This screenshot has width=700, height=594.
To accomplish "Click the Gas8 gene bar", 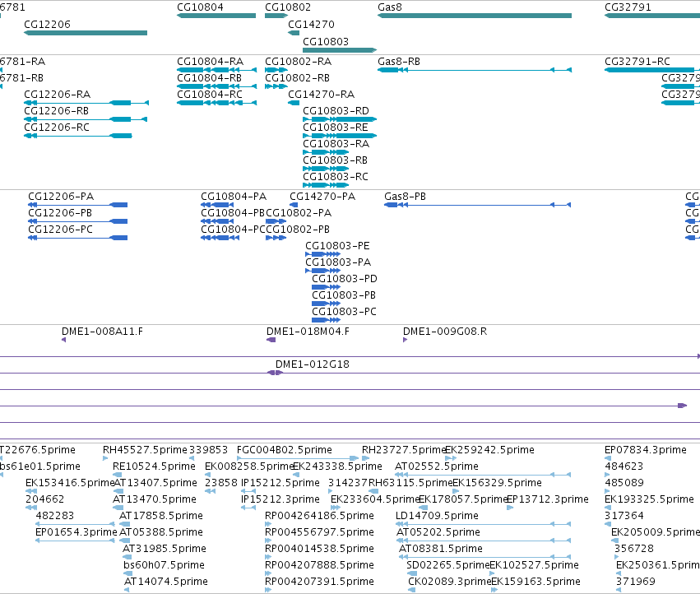I will pos(475,16).
